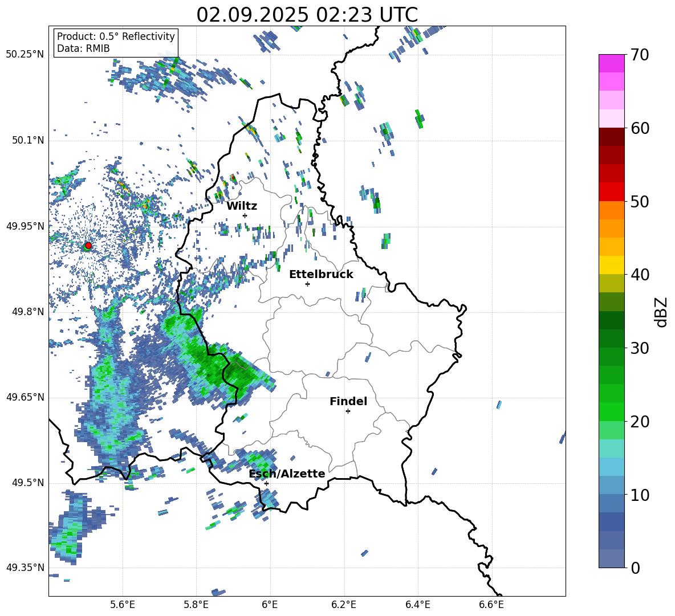Click the 6.6°E longitude label
Image resolution: width=675 pixels, height=616 pixels.
[491, 605]
